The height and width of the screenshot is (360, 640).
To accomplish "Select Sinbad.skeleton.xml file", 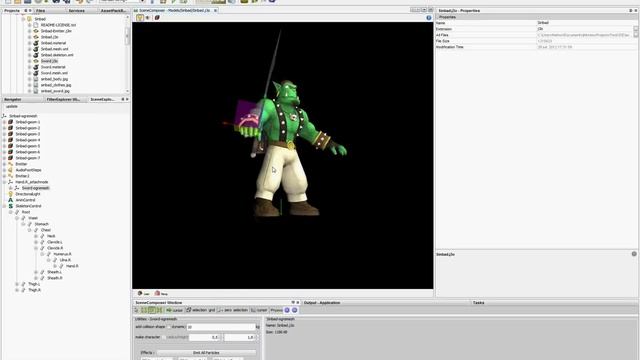I will (x=57, y=55).
